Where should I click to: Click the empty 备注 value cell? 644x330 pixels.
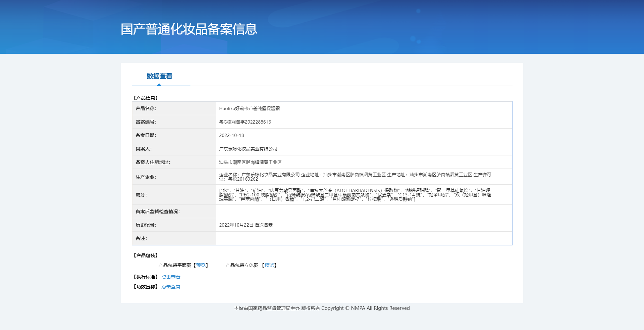[364, 238]
